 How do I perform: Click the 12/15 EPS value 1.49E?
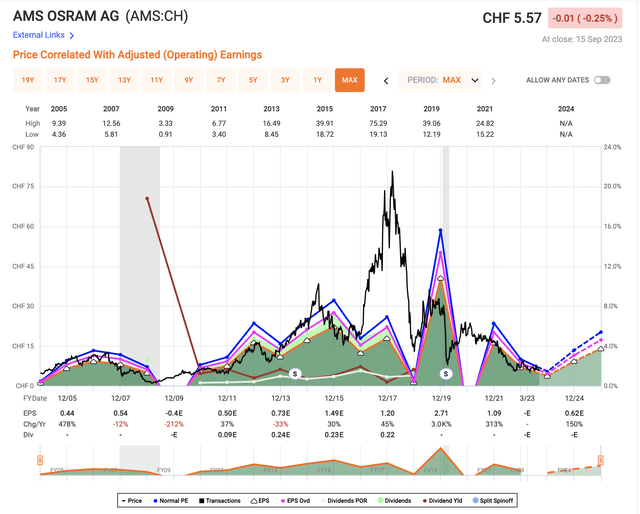point(334,413)
